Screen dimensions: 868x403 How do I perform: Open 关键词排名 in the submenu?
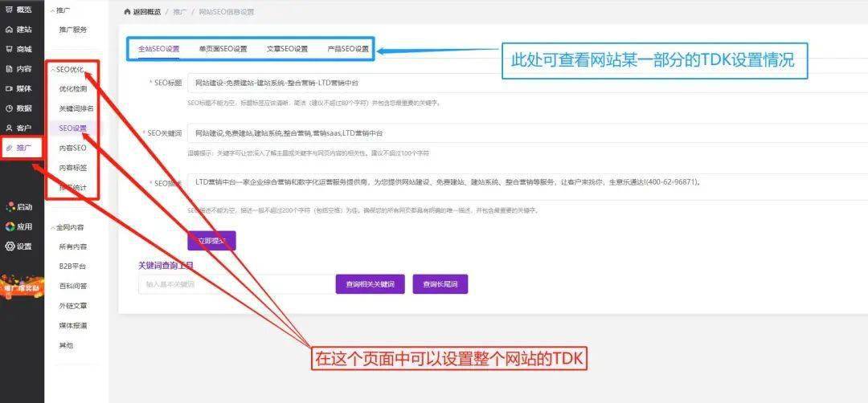pyautogui.click(x=76, y=108)
